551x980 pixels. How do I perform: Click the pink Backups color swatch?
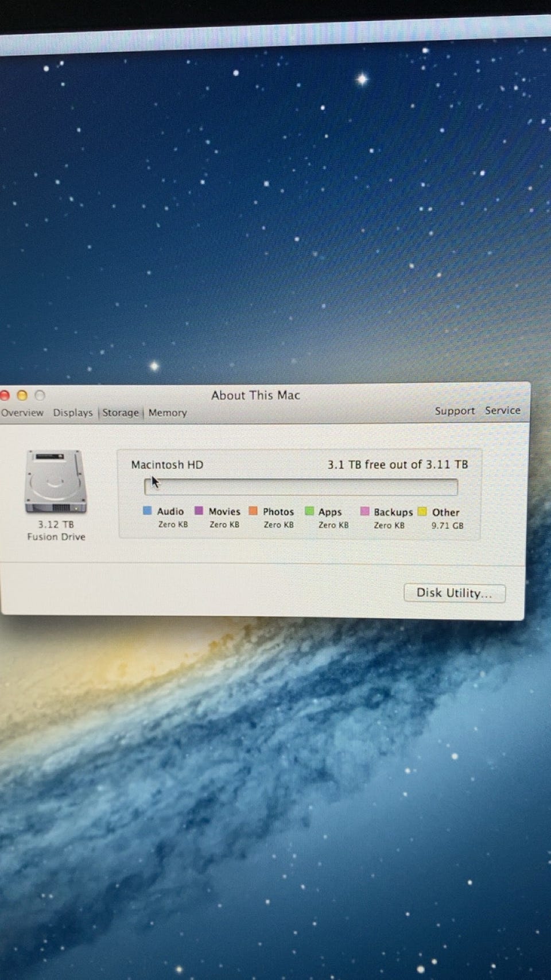[364, 511]
